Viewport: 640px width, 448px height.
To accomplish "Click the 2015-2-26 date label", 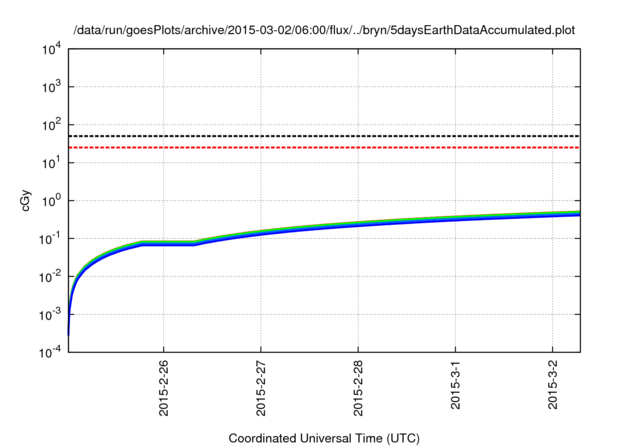I will click(164, 388).
